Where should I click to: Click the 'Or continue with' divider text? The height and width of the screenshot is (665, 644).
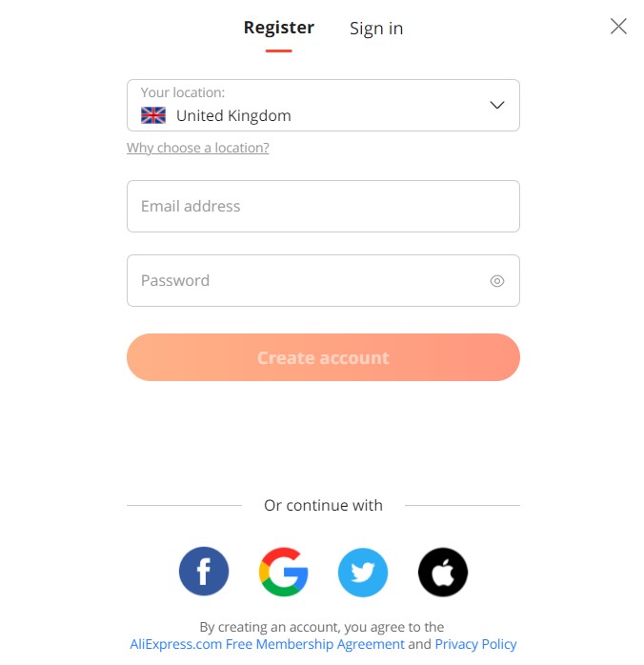pos(323,505)
